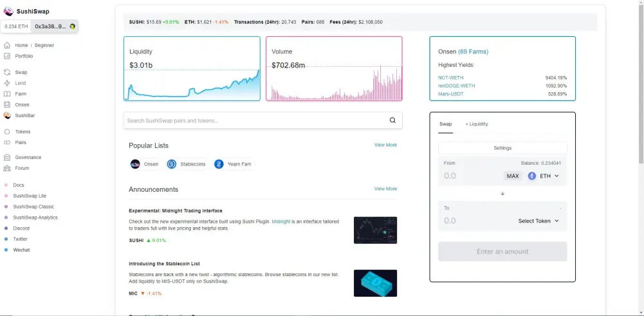Open Swap in sidebar menu
The image size is (644, 316).
click(x=21, y=72)
